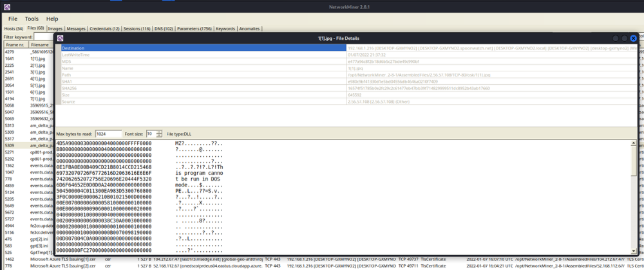Select the Name property row

pyautogui.click(x=346, y=68)
